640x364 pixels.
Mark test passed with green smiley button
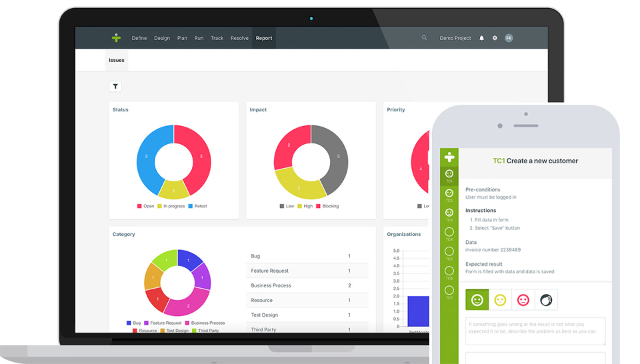pyautogui.click(x=477, y=300)
